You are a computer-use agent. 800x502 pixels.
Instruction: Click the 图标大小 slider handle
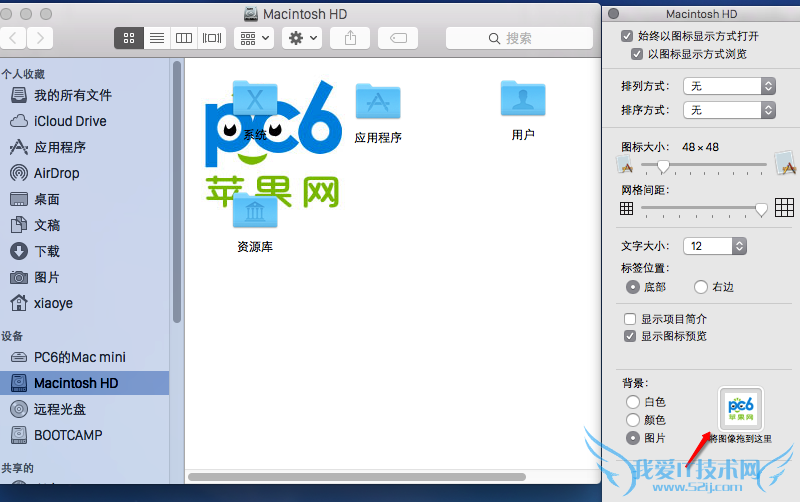tap(662, 165)
